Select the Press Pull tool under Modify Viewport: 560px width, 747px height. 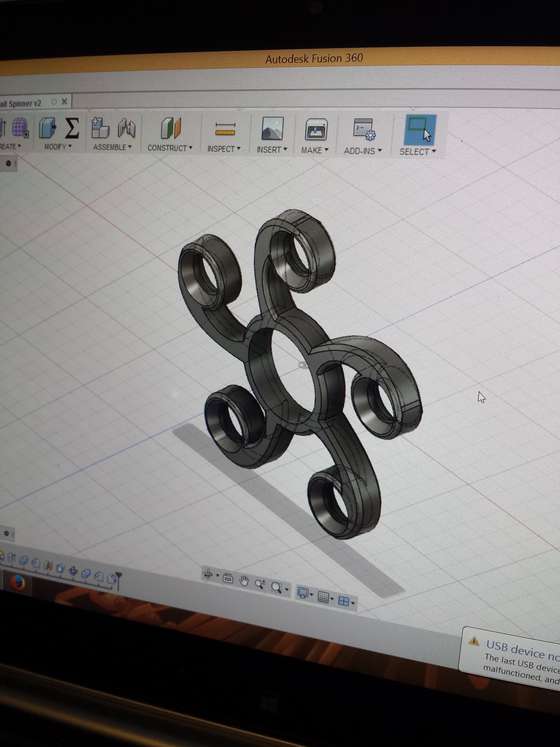(47, 128)
